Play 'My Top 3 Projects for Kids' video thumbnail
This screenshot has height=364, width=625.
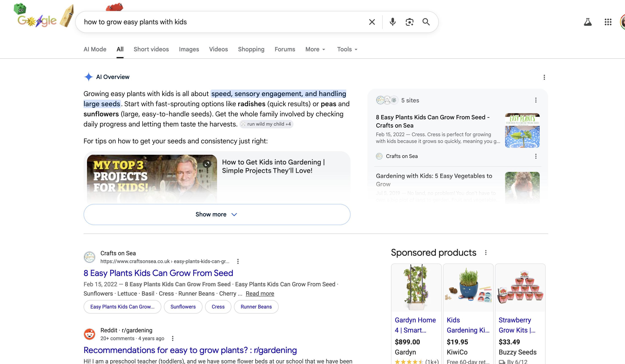click(152, 179)
